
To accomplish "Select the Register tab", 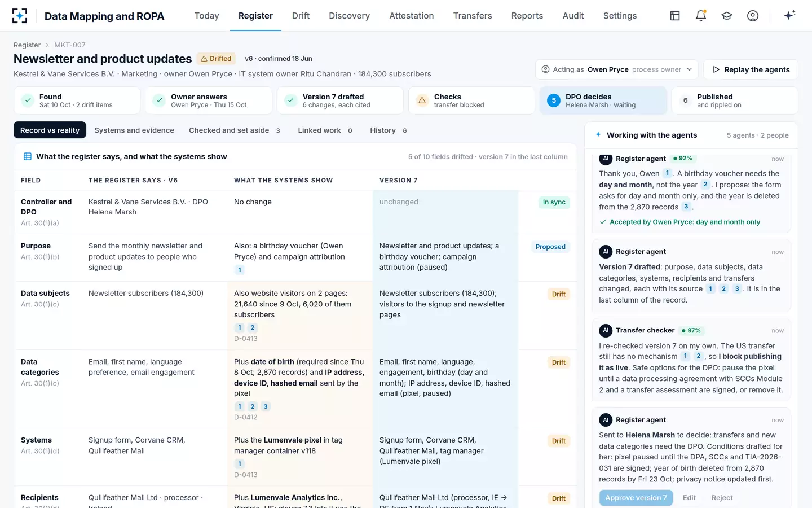I will (255, 16).
